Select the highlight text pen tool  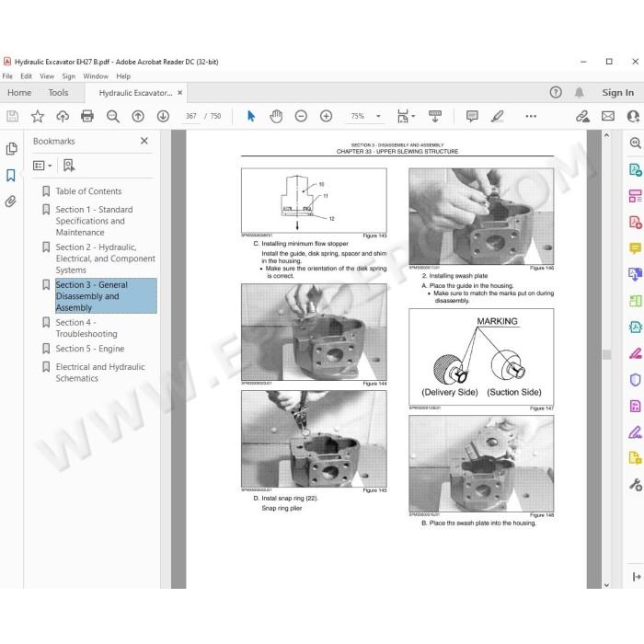pos(498,116)
